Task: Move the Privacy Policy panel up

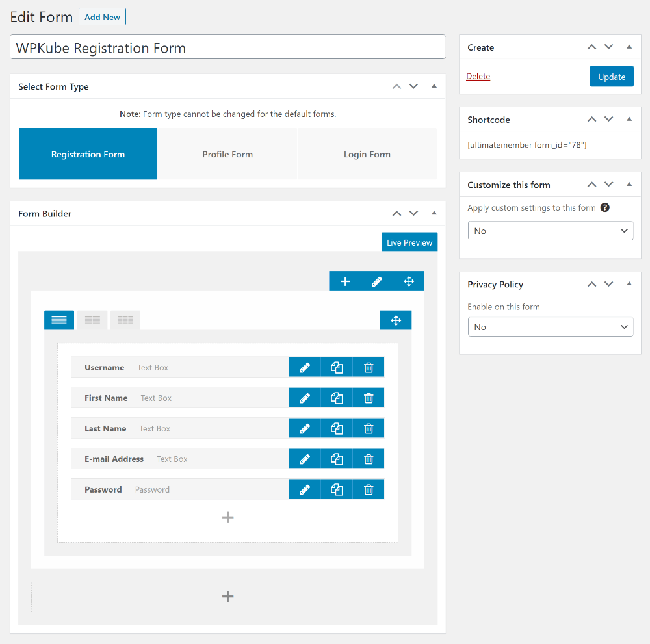Action: 592,284
